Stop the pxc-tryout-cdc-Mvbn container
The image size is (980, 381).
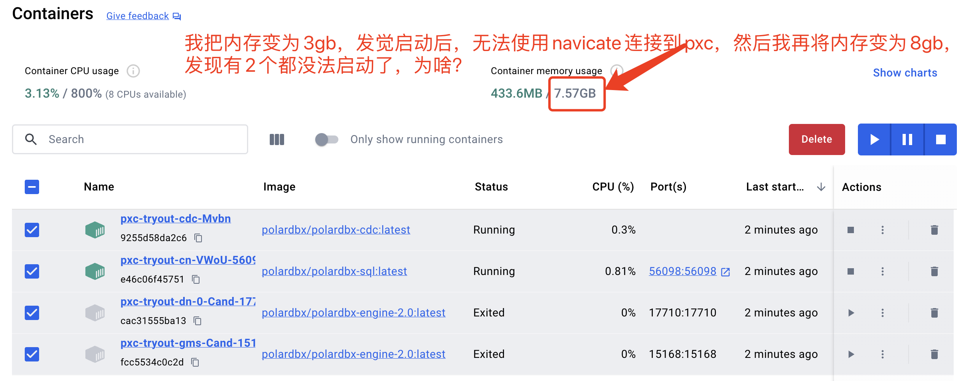pos(851,230)
